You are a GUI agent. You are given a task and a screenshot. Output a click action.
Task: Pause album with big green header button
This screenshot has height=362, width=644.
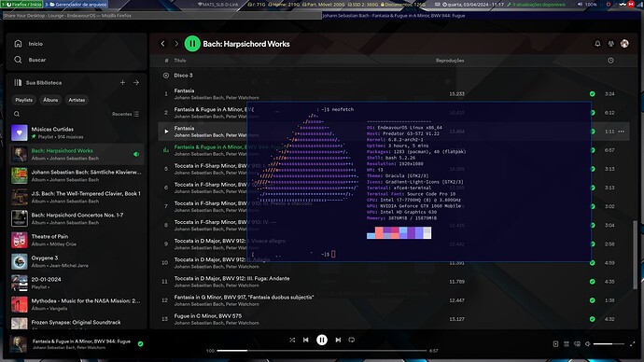(x=192, y=44)
